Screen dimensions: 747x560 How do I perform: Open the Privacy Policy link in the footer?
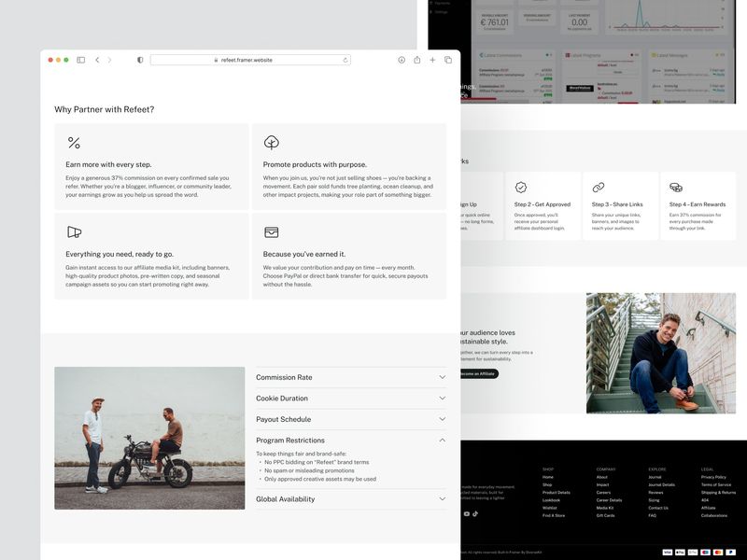point(713,477)
